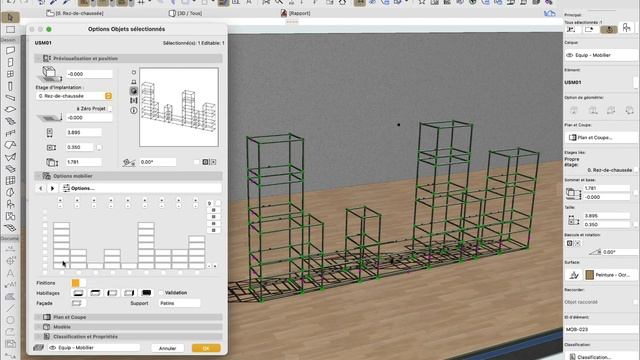Viewport: 640px width, 360px height.
Task: Toggle the eye icon in dialog layer dropdown
Action: pyautogui.click(x=53, y=348)
